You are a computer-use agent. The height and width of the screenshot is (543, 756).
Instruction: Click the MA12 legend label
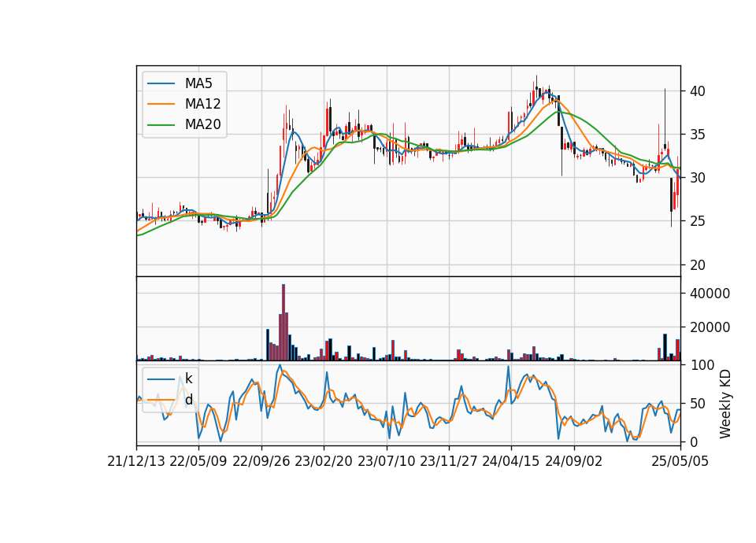tap(202, 104)
